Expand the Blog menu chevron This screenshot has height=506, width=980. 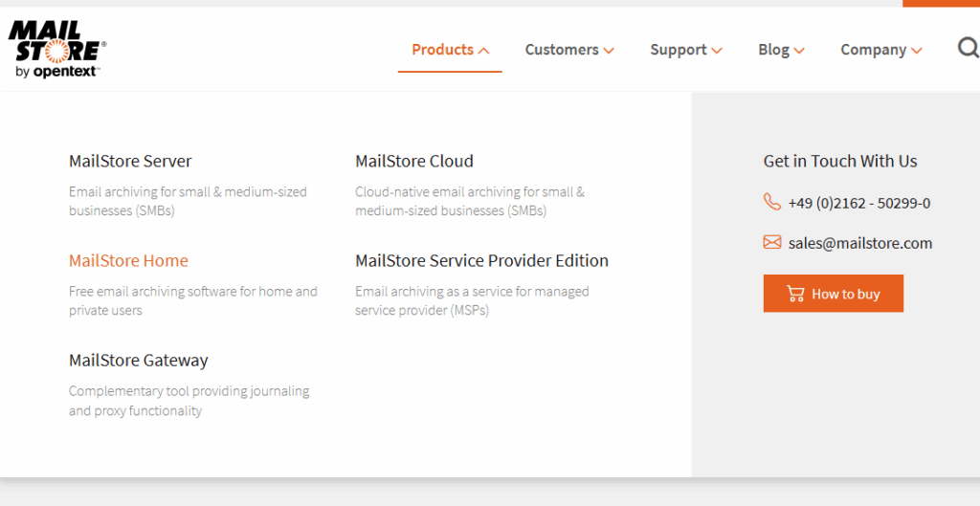pos(799,51)
